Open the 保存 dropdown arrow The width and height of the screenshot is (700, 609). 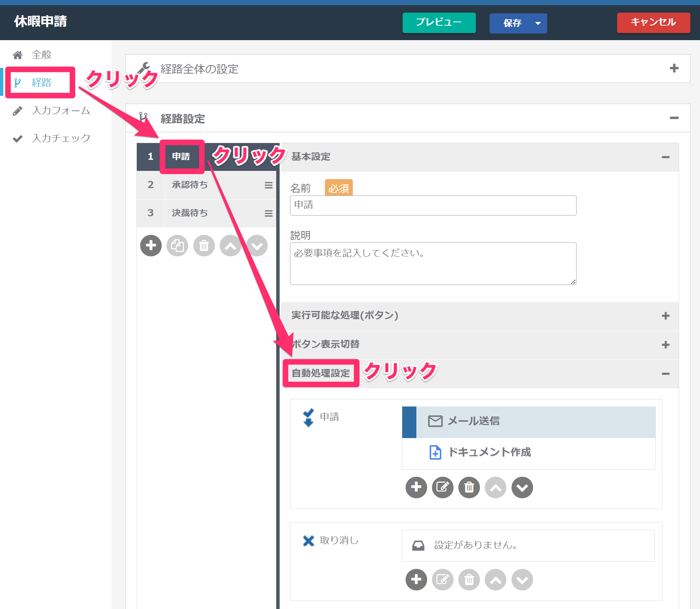[x=538, y=23]
